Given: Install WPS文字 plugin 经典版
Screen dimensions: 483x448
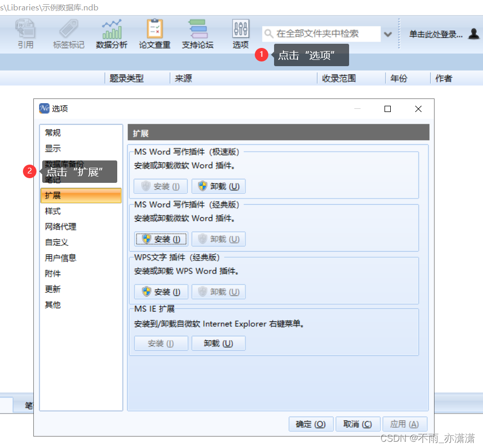Looking at the screenshot, I should pos(161,292).
